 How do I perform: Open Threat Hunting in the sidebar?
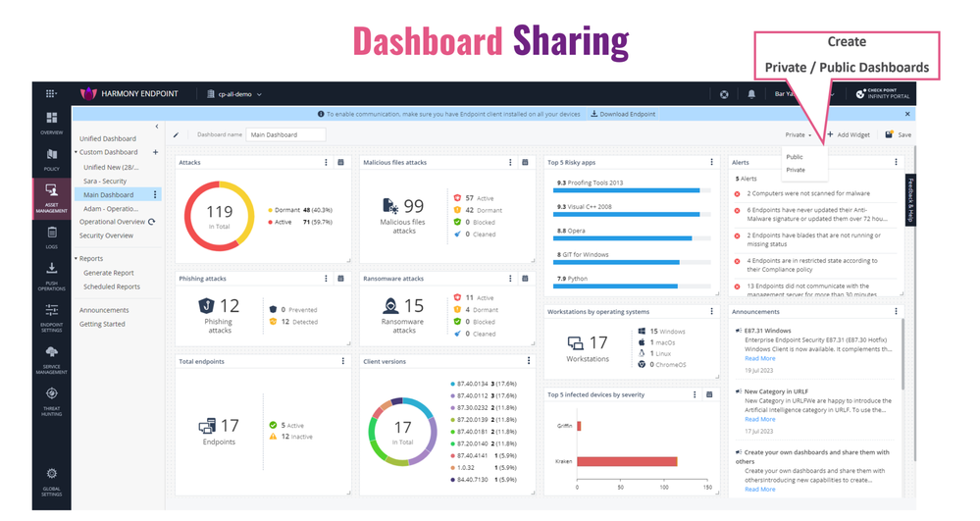pyautogui.click(x=51, y=397)
